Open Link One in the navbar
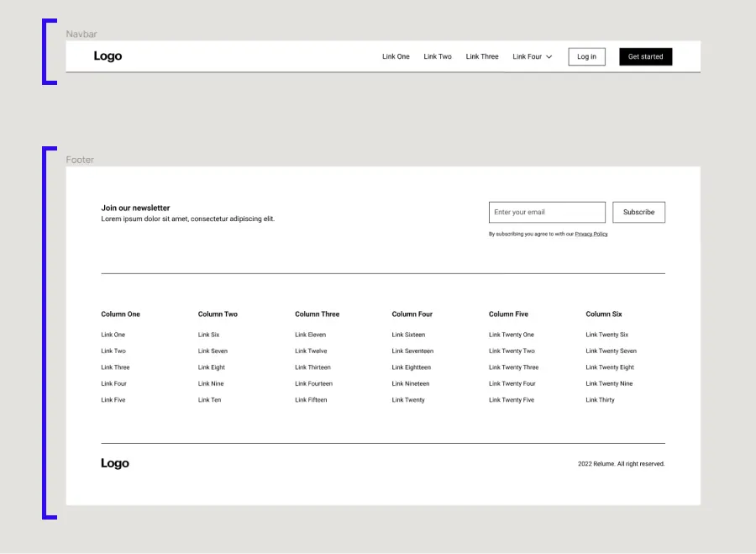Image resolution: width=756 pixels, height=554 pixels. [396, 56]
